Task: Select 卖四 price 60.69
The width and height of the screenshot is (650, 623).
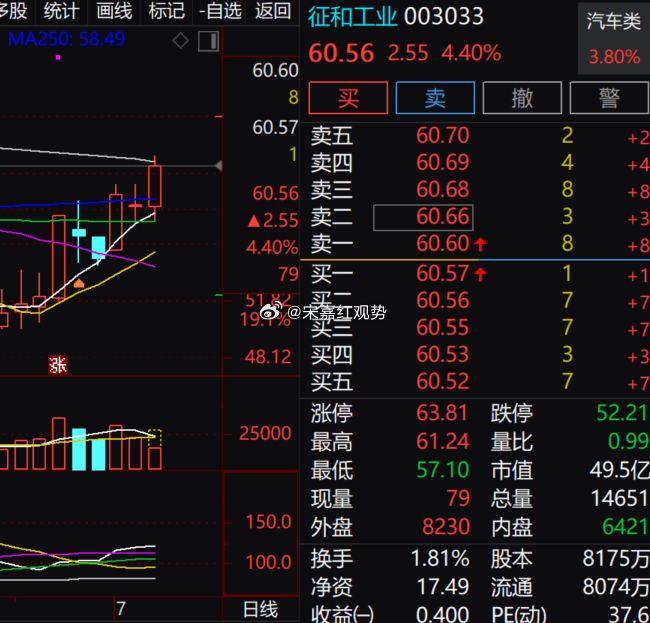Action: click(442, 162)
